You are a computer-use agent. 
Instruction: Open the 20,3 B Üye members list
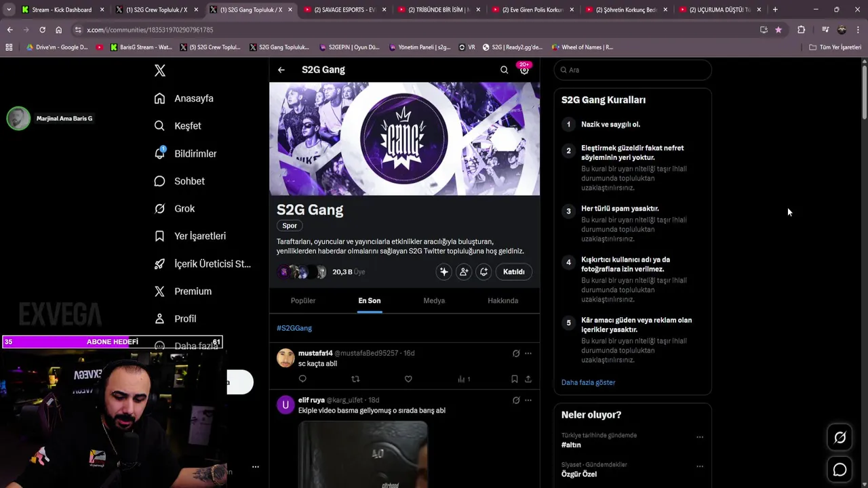[349, 272]
